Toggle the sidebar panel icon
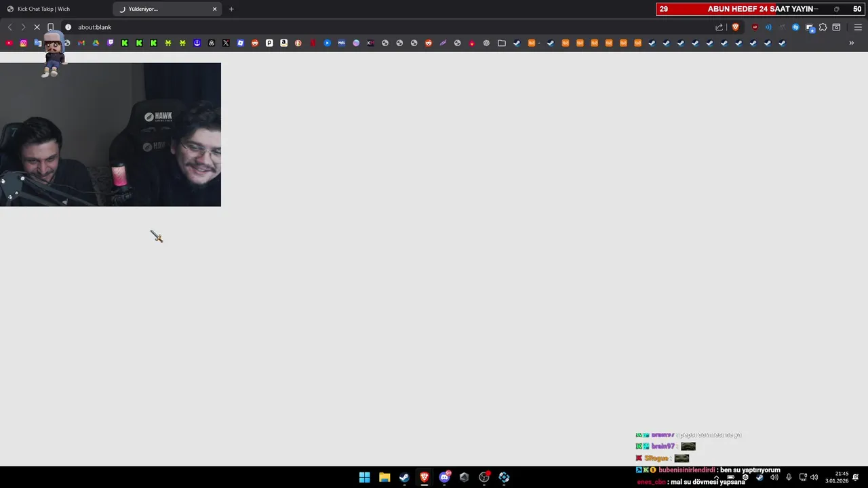 pyautogui.click(x=836, y=27)
